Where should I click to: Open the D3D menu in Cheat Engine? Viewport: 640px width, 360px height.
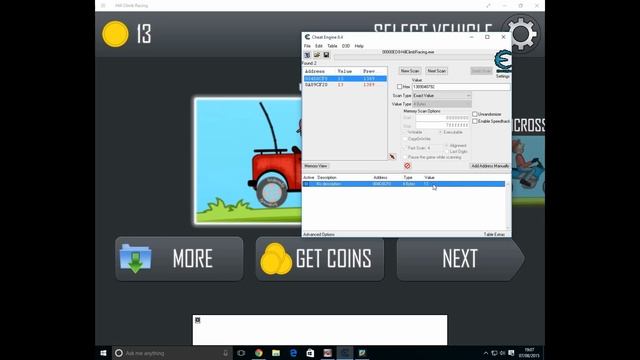pos(346,46)
